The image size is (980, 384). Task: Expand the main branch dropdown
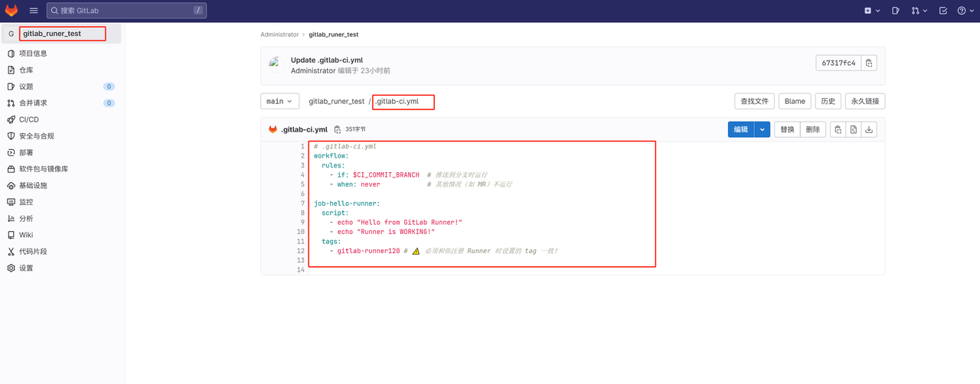[277, 101]
